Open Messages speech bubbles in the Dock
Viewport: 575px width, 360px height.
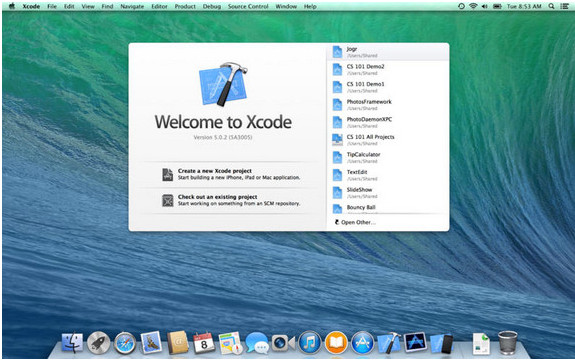click(257, 343)
